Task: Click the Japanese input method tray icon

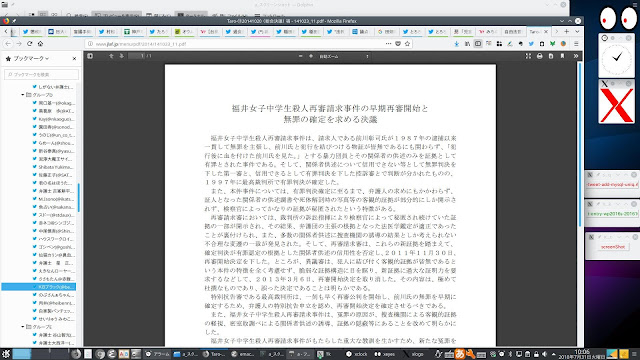Action: (460, 354)
